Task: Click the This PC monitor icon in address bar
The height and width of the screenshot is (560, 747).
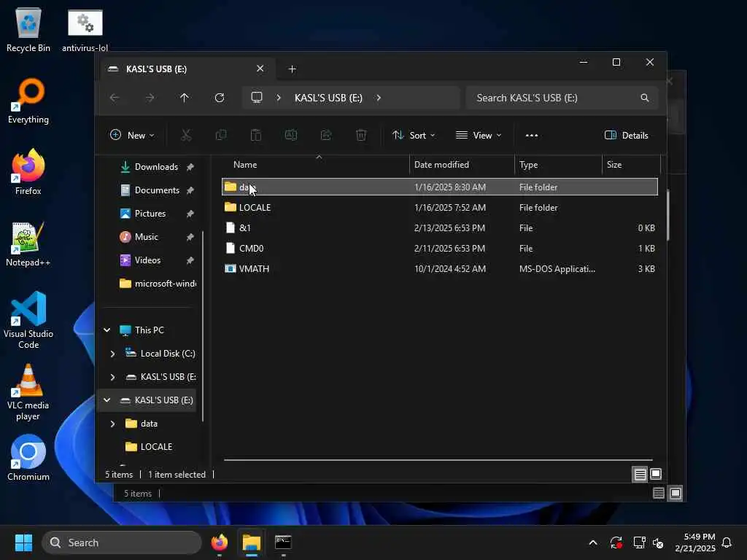Action: click(257, 98)
